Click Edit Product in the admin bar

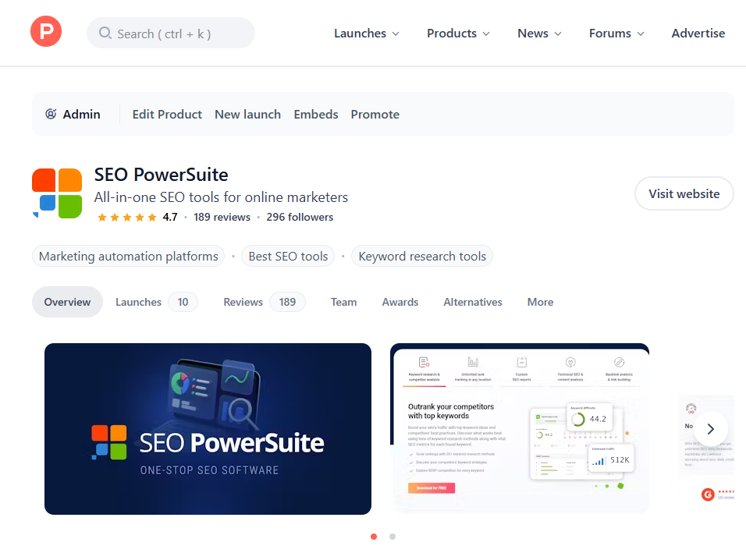click(167, 115)
